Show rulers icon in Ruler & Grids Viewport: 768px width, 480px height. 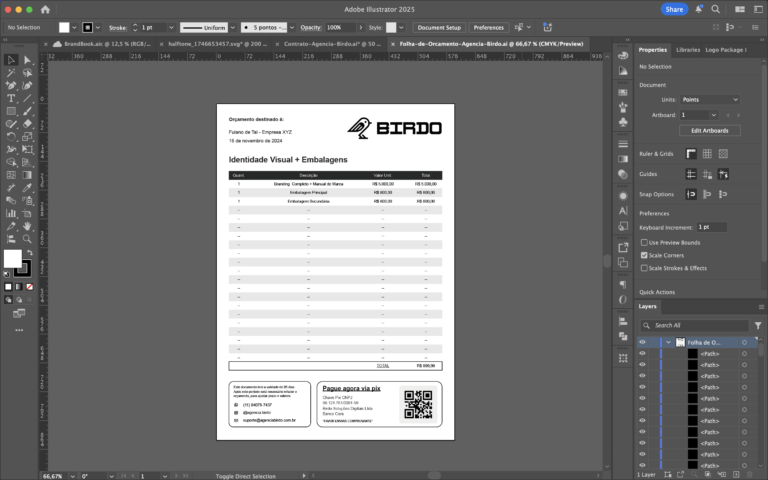(x=689, y=154)
